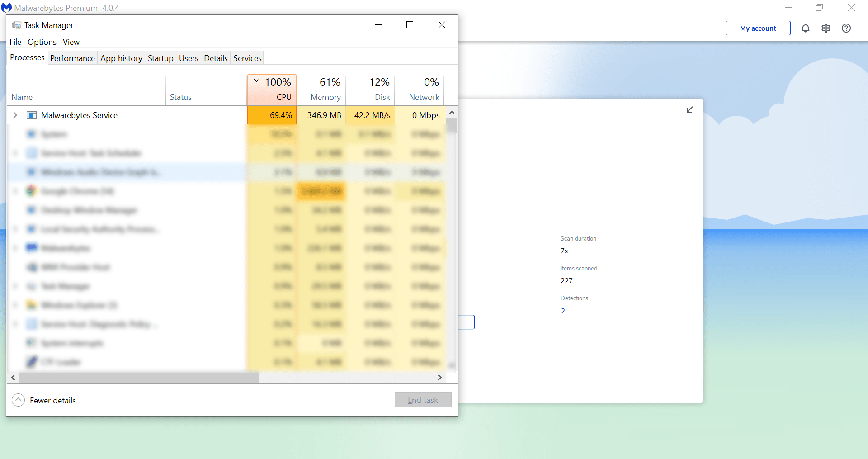
Task: Click the Malwarebytes logo icon
Action: pos(6,8)
